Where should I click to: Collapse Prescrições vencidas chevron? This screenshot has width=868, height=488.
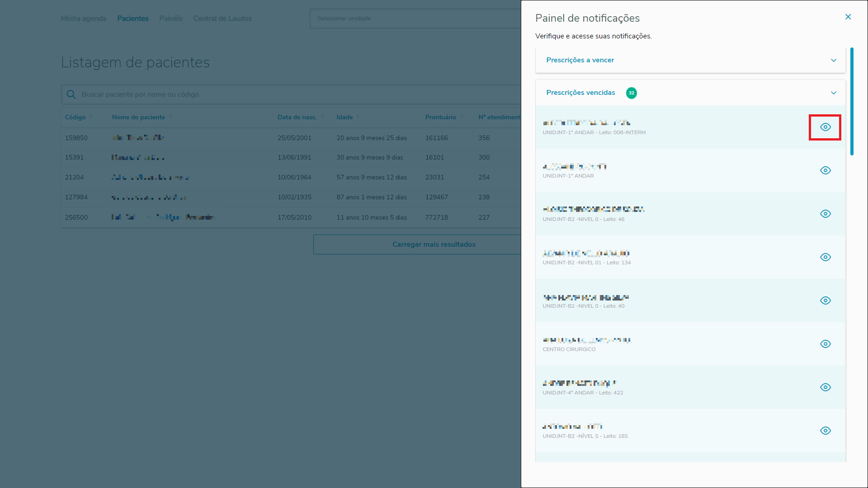[833, 93]
